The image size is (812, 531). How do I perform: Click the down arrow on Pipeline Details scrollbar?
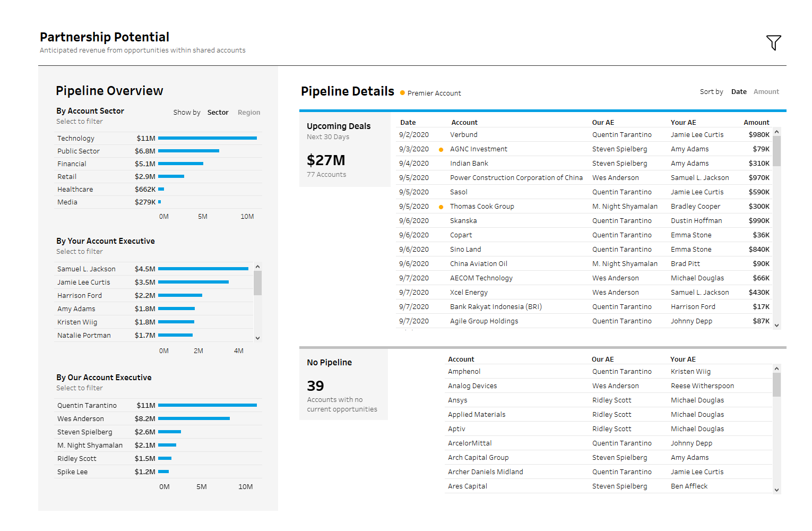point(777,324)
